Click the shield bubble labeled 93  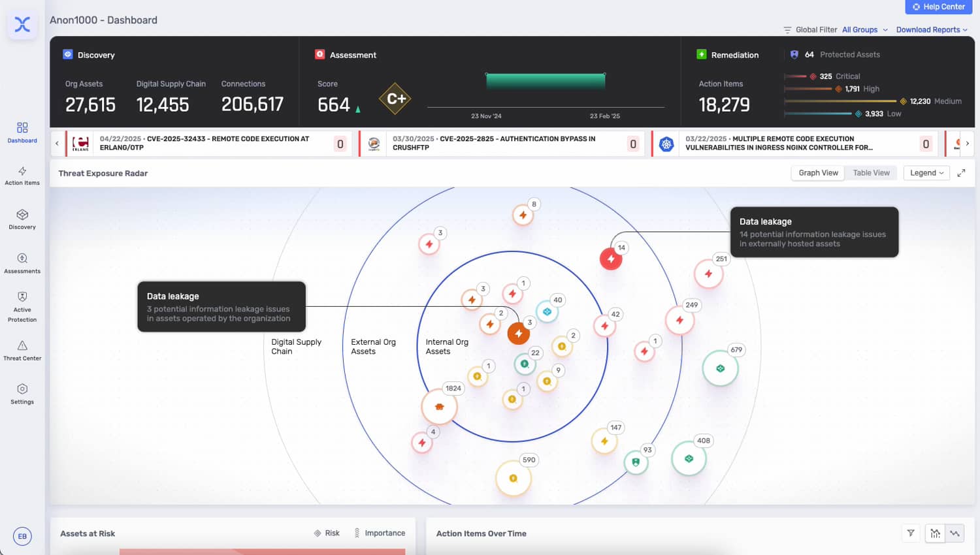tap(636, 462)
